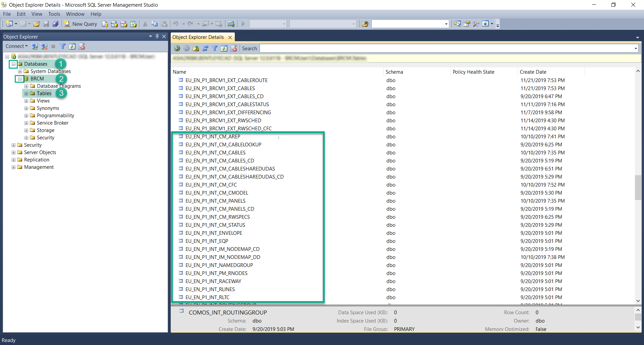Open the Tools menu
Image resolution: width=644 pixels, height=345 pixels.
(54, 14)
